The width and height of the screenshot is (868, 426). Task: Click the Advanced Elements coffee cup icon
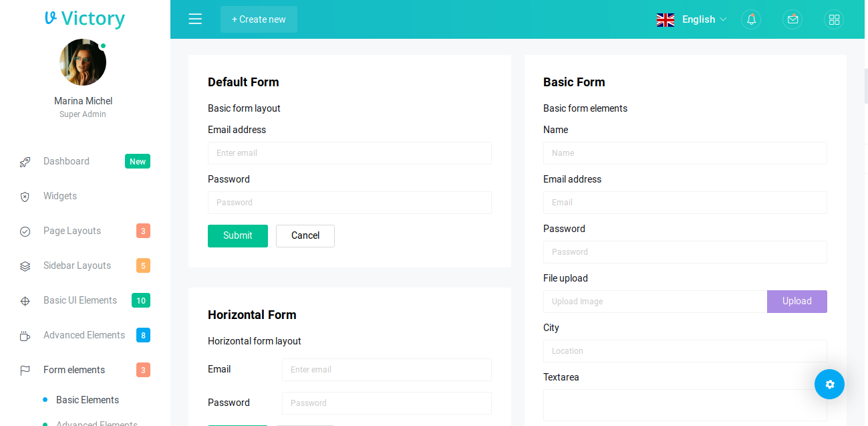25,336
